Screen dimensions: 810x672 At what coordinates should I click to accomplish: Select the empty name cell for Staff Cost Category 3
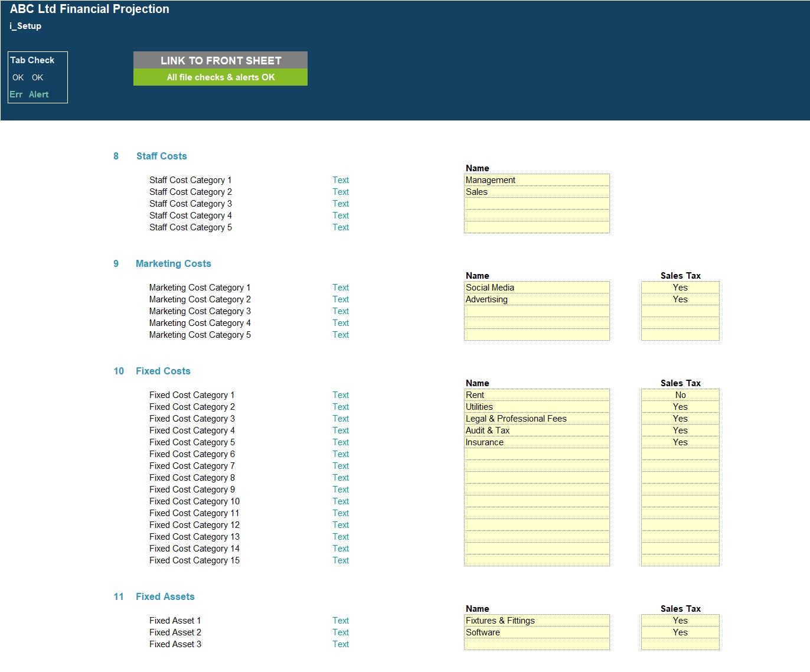pos(537,204)
